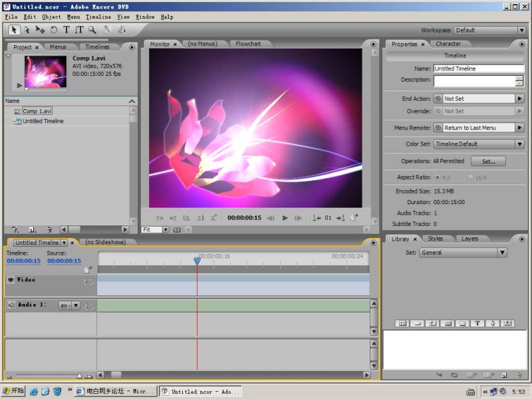Click the Name input field
The width and height of the screenshot is (532, 399).
(478, 68)
